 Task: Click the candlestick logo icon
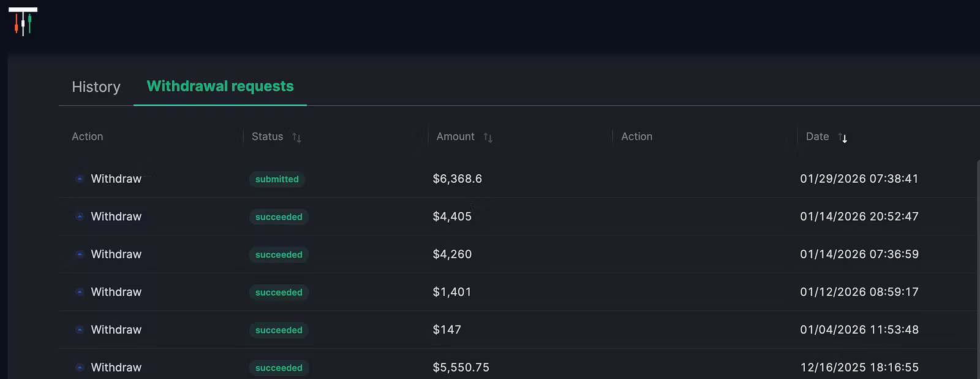click(x=23, y=21)
